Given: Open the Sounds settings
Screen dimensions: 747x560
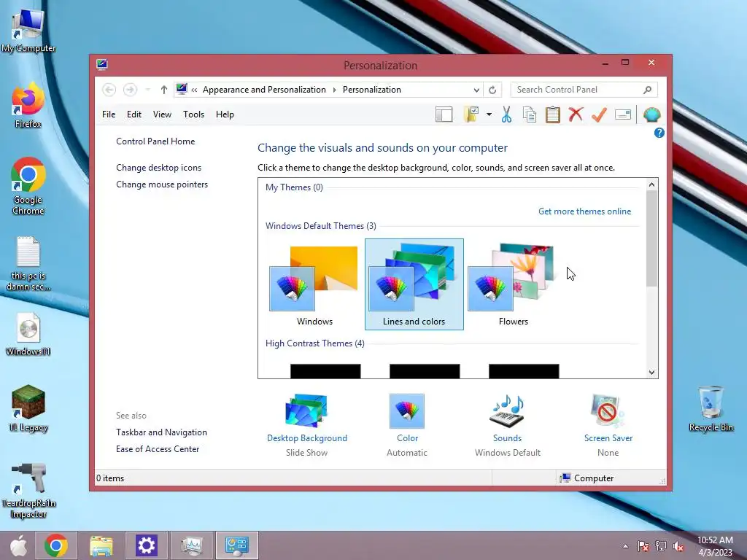Looking at the screenshot, I should point(508,425).
